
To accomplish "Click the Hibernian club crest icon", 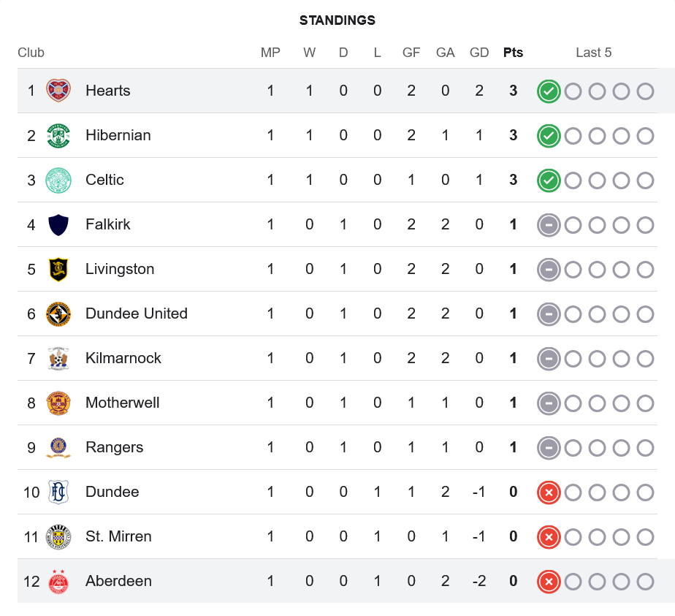I will pyautogui.click(x=58, y=135).
